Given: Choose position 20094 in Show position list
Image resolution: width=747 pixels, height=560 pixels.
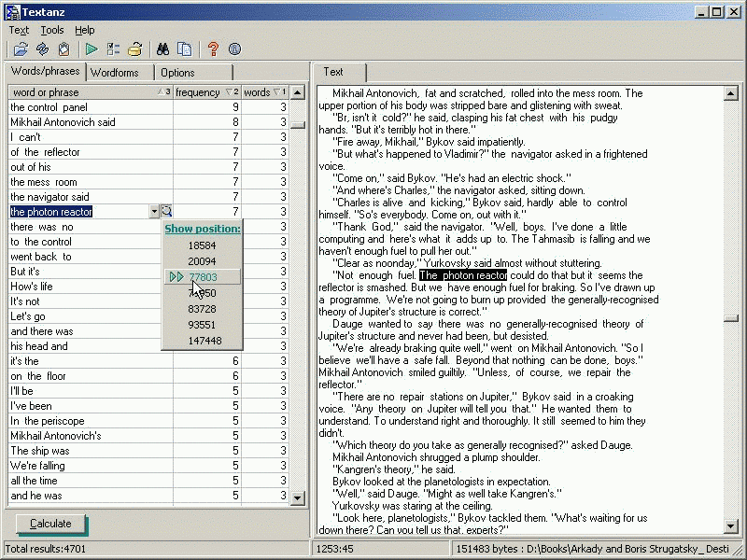Looking at the screenshot, I should (202, 261).
